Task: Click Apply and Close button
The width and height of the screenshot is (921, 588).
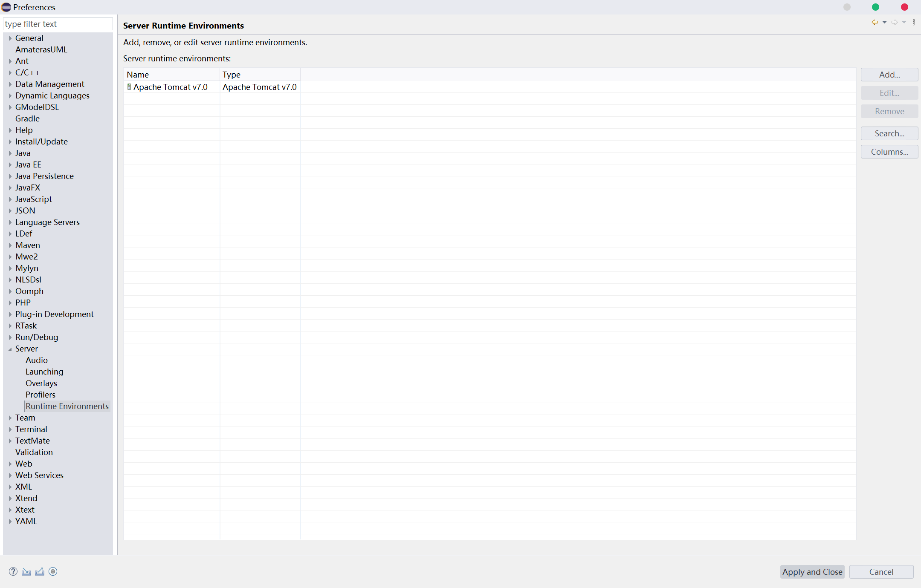Action: pos(812,572)
